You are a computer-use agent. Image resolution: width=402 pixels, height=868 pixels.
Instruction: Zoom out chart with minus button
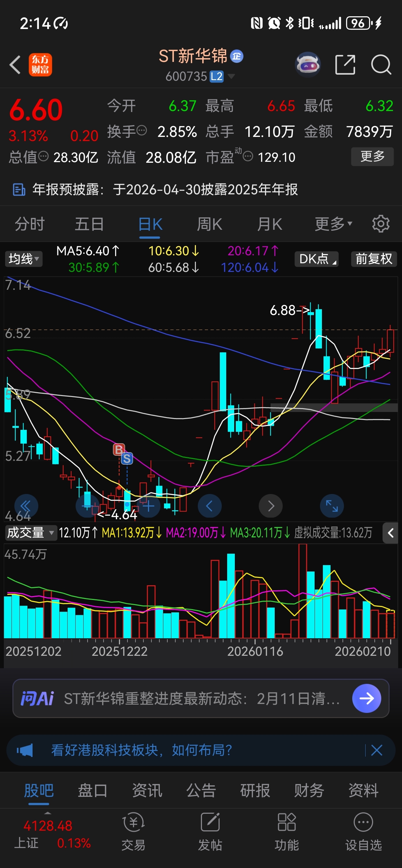coord(88,506)
